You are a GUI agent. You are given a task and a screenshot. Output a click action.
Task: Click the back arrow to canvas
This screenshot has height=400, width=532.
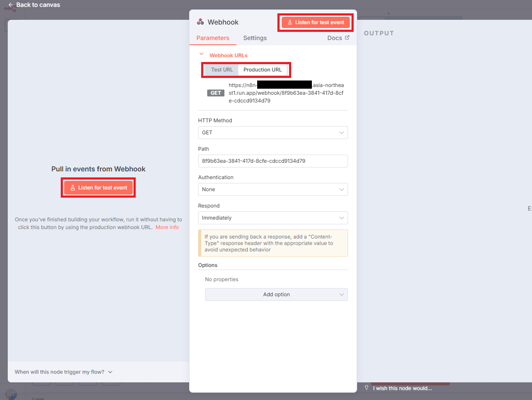tap(11, 5)
